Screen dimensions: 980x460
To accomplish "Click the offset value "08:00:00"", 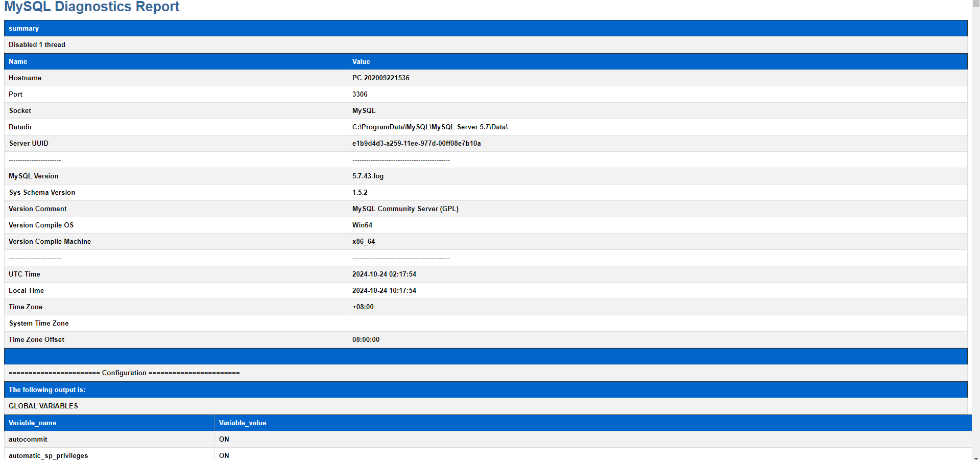I will tap(366, 340).
